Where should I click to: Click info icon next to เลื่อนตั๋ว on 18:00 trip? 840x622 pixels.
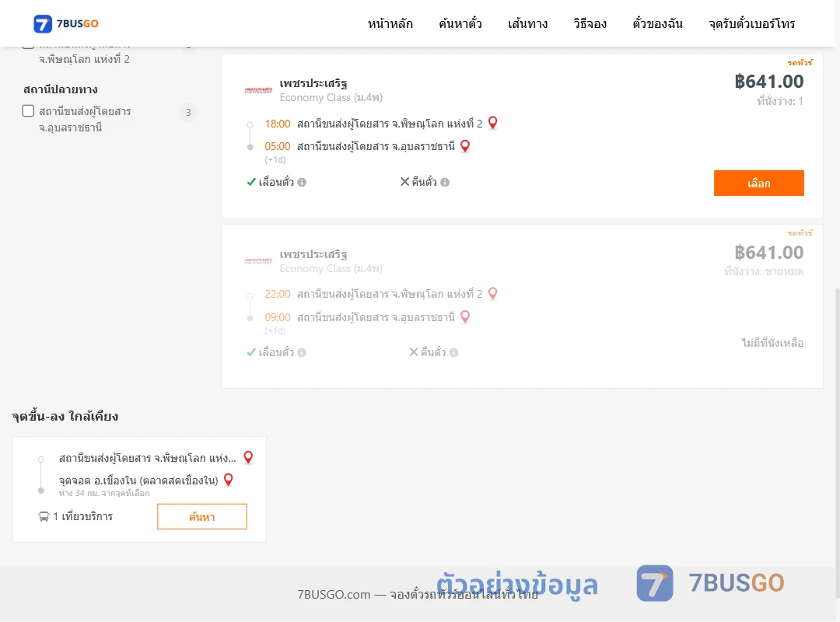(302, 182)
